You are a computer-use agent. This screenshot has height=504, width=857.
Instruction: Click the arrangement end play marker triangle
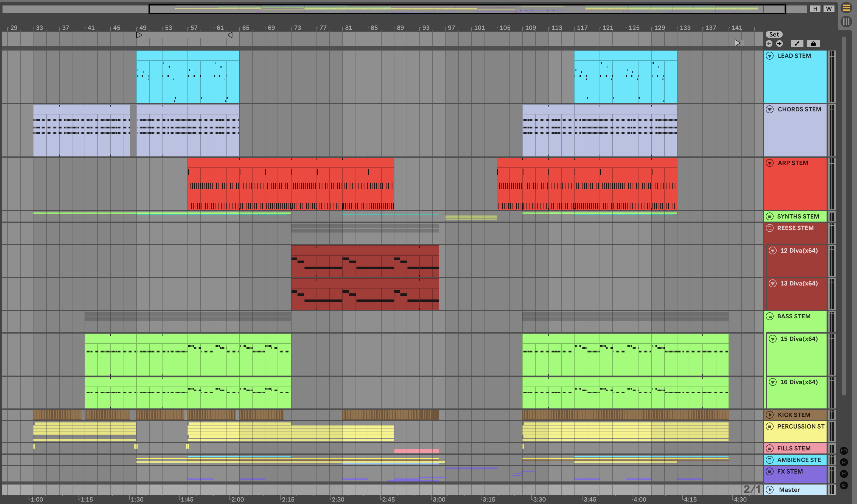[737, 43]
